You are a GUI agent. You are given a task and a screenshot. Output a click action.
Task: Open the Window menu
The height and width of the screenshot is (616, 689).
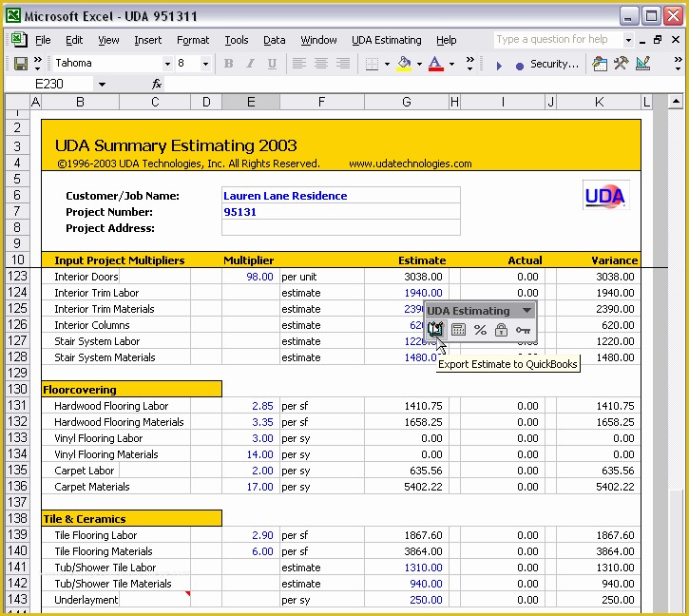point(318,40)
